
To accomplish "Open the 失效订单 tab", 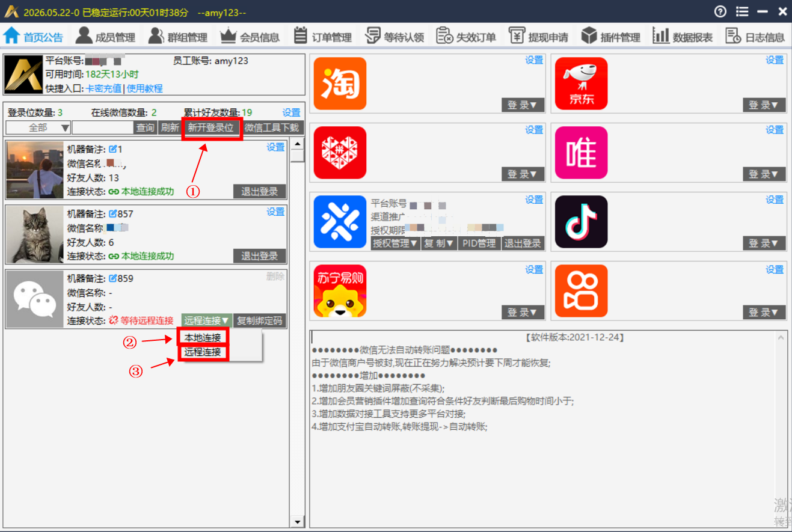I will tap(467, 36).
